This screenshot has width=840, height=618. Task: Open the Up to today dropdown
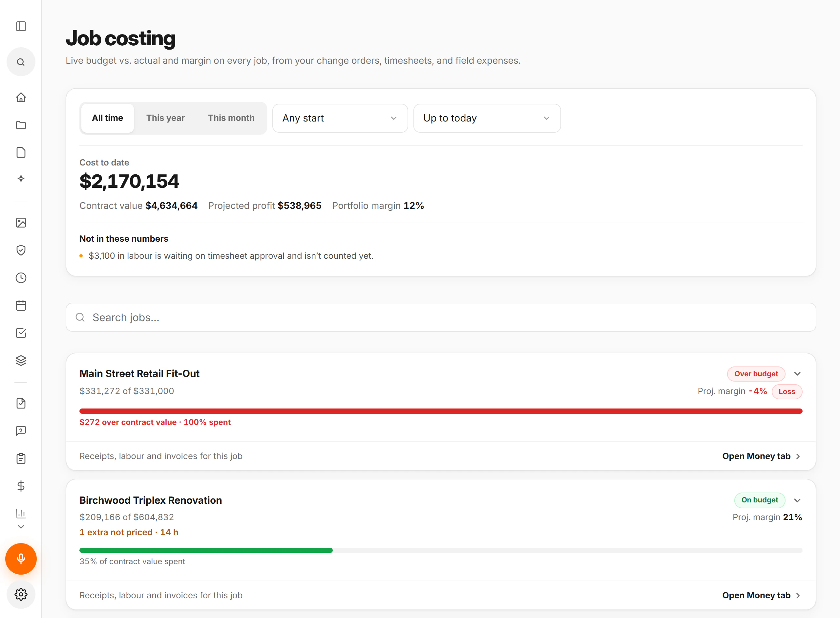[487, 118]
